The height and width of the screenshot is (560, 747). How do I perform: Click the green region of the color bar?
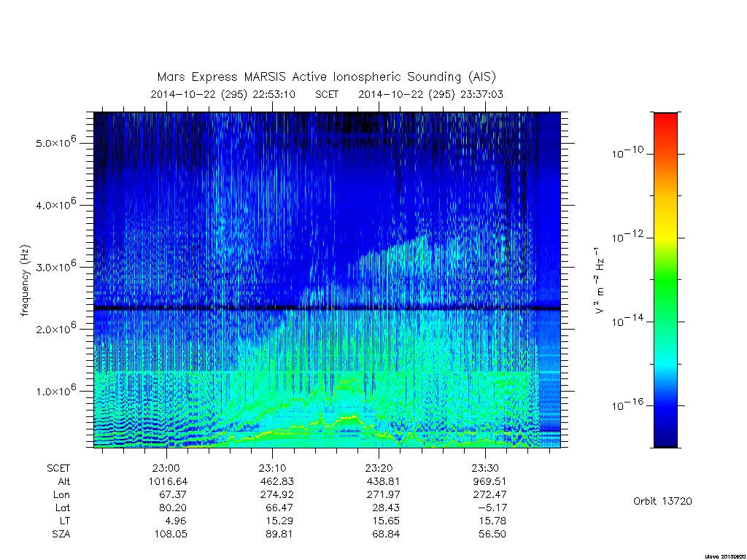[x=665, y=284]
